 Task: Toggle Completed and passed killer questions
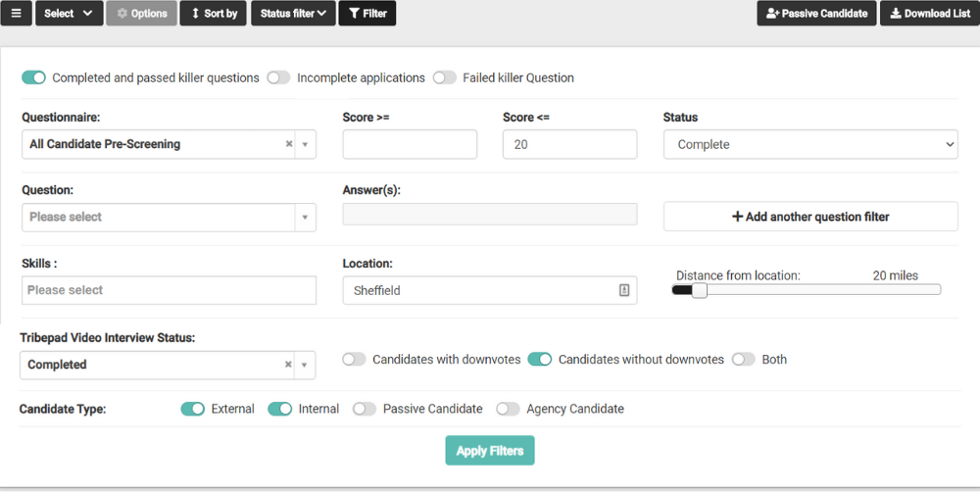pyautogui.click(x=34, y=77)
